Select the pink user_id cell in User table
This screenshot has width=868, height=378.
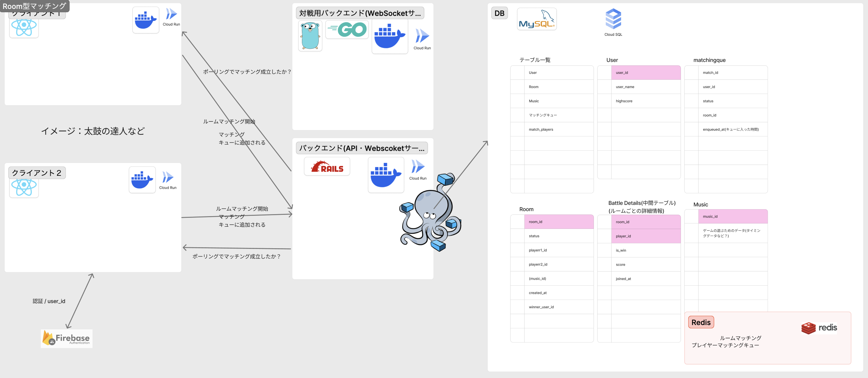tap(646, 72)
